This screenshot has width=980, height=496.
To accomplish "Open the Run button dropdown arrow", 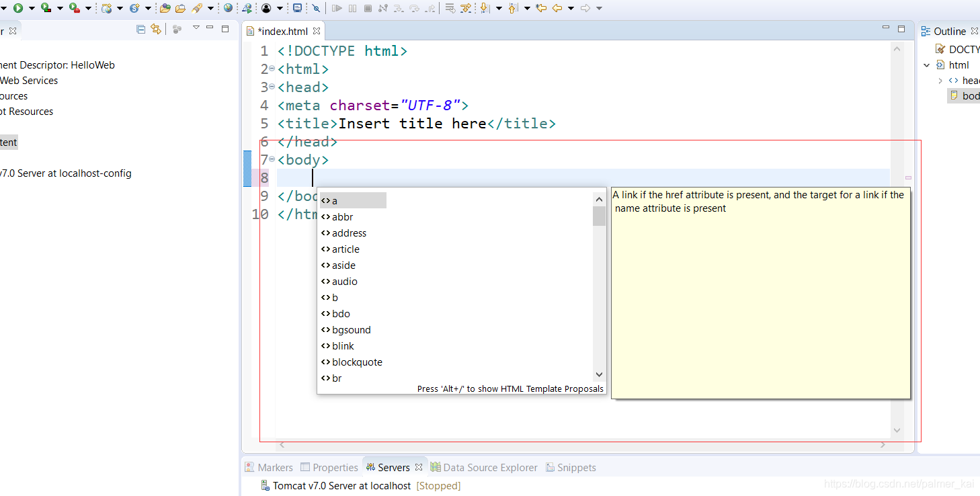I will pos(32,8).
